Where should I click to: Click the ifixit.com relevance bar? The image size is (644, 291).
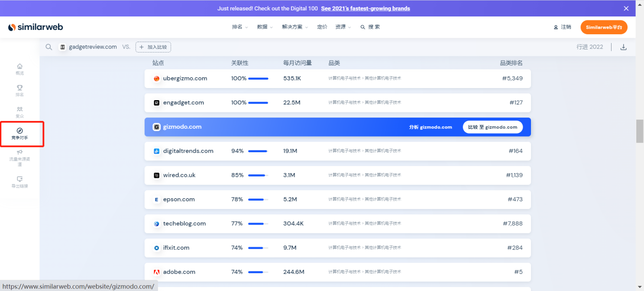[x=258, y=248]
